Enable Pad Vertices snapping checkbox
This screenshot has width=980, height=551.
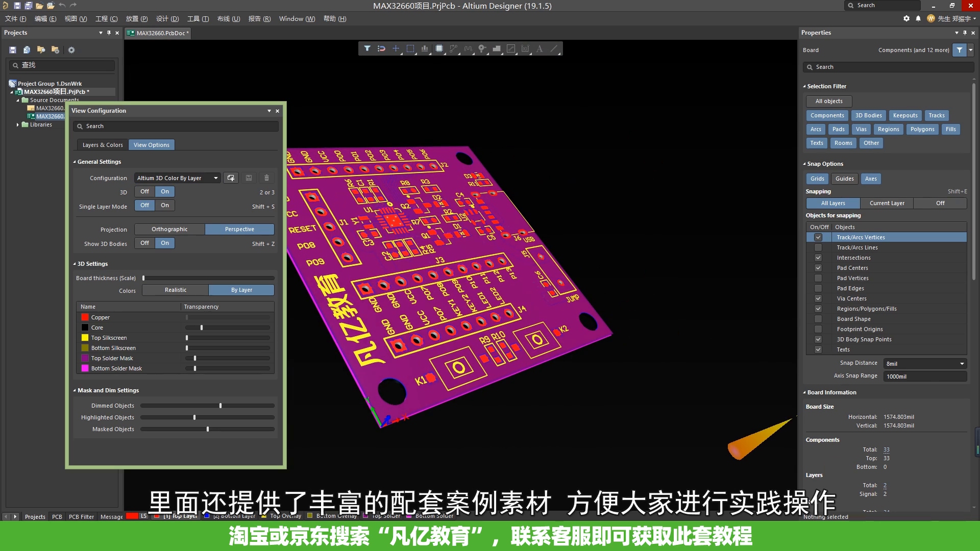[819, 278]
